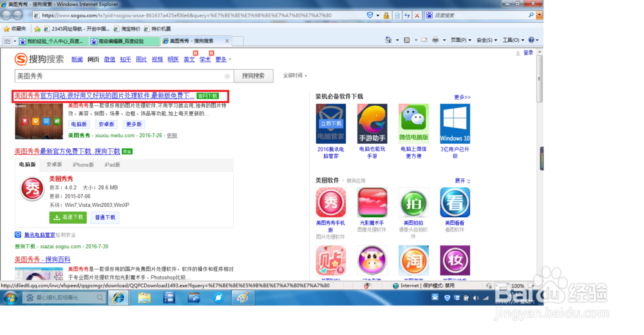
Task: Click the magnifier icon in Baidu search box
Action: coord(531,15)
